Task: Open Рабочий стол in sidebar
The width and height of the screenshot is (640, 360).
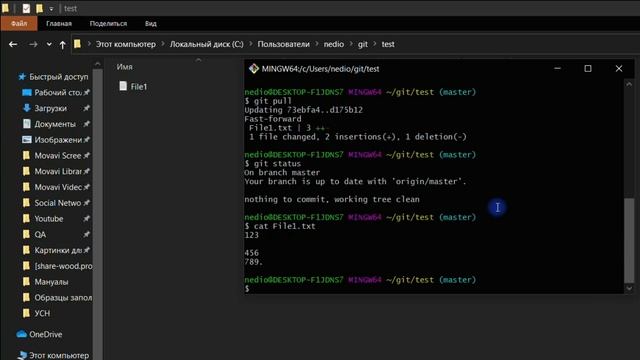Action: pyautogui.click(x=58, y=93)
